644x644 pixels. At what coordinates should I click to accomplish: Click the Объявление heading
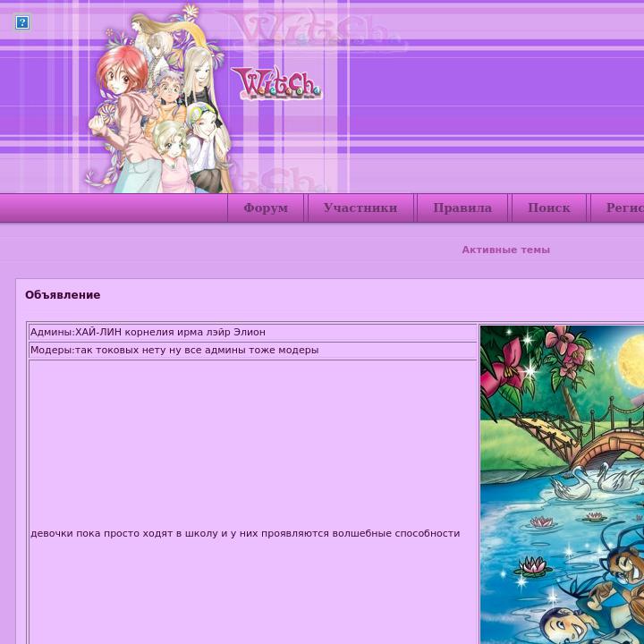(x=63, y=295)
